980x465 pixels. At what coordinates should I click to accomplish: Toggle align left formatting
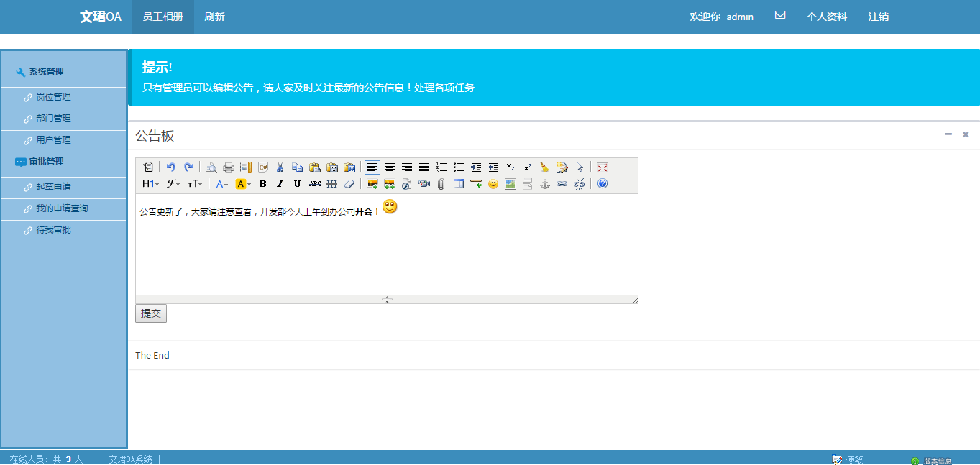372,167
